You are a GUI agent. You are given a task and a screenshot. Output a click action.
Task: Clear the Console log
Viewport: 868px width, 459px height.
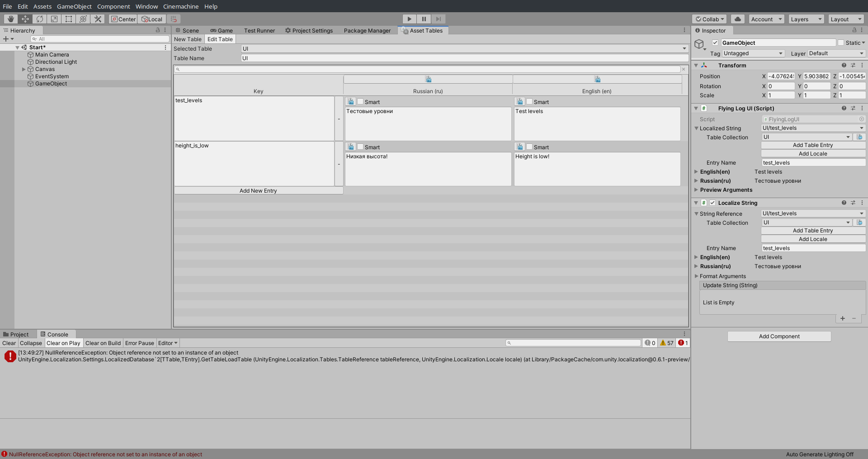[9, 343]
